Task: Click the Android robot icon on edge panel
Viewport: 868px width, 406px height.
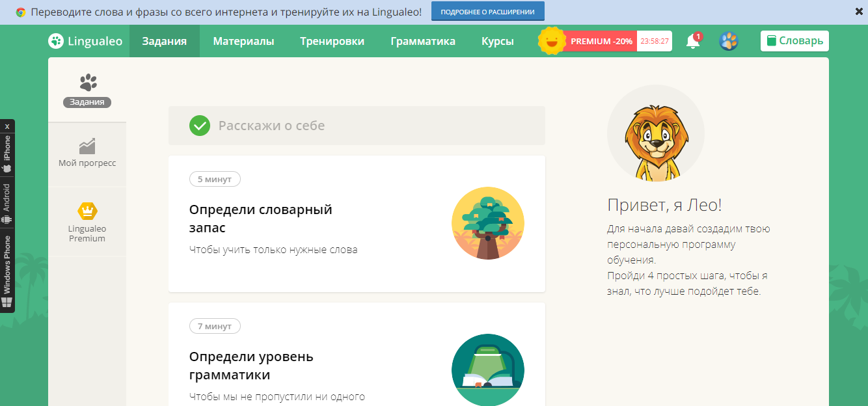Action: [x=7, y=220]
